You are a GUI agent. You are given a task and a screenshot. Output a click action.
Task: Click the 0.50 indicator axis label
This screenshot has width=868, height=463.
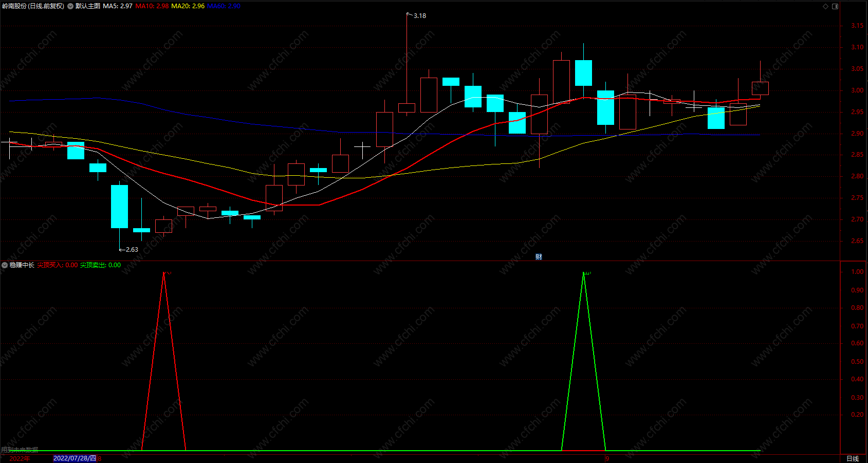click(857, 362)
